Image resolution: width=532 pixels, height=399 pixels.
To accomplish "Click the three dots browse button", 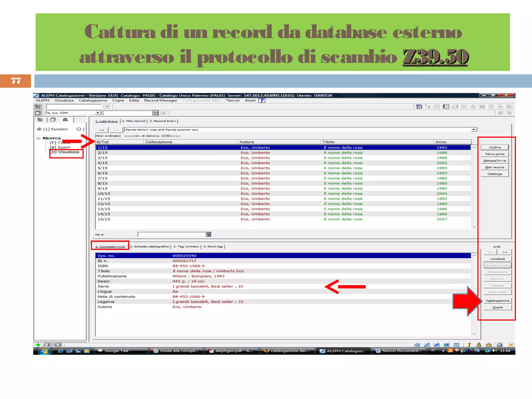I will 156,113.
